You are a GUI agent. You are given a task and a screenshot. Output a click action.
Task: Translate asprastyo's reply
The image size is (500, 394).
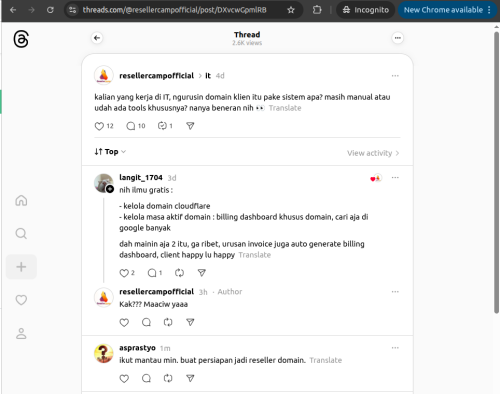(x=326, y=360)
